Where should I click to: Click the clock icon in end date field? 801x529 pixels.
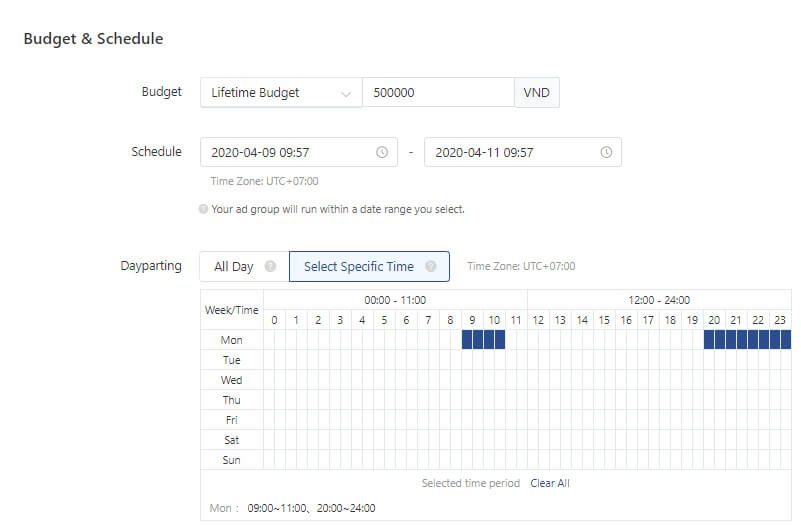(x=606, y=153)
